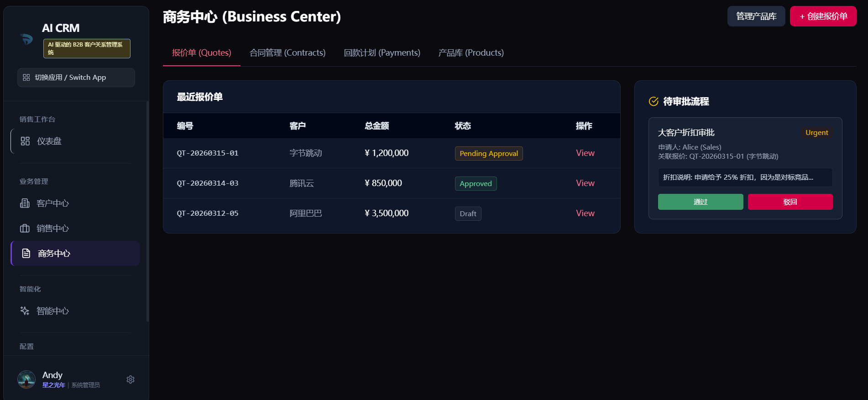Open the 切换应用 / Switch App selector

[76, 78]
